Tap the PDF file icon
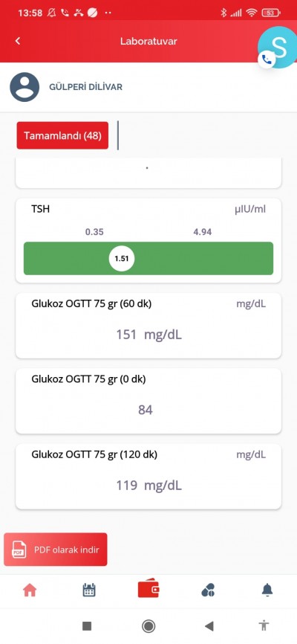 (19, 550)
